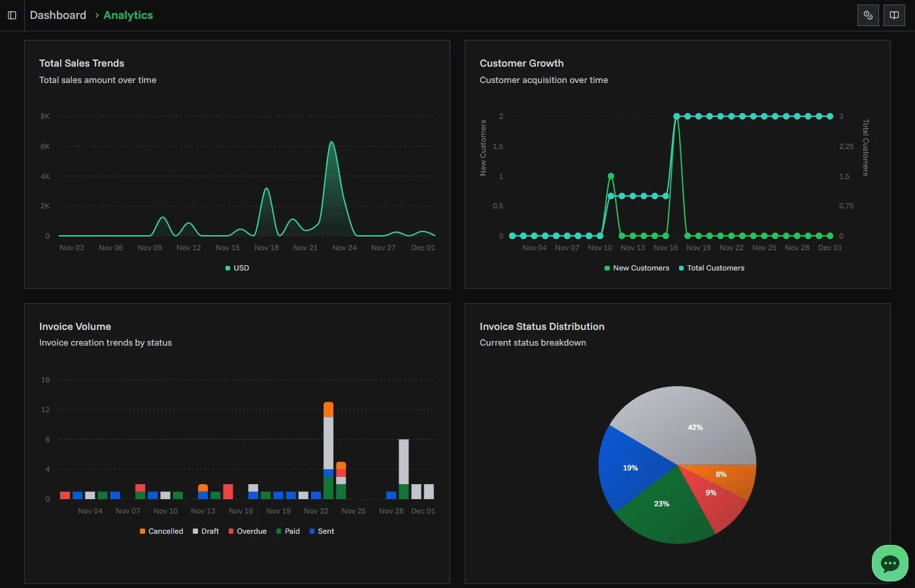Toggle Paid legend item
Viewport: 915px width, 588px height.
(288, 531)
